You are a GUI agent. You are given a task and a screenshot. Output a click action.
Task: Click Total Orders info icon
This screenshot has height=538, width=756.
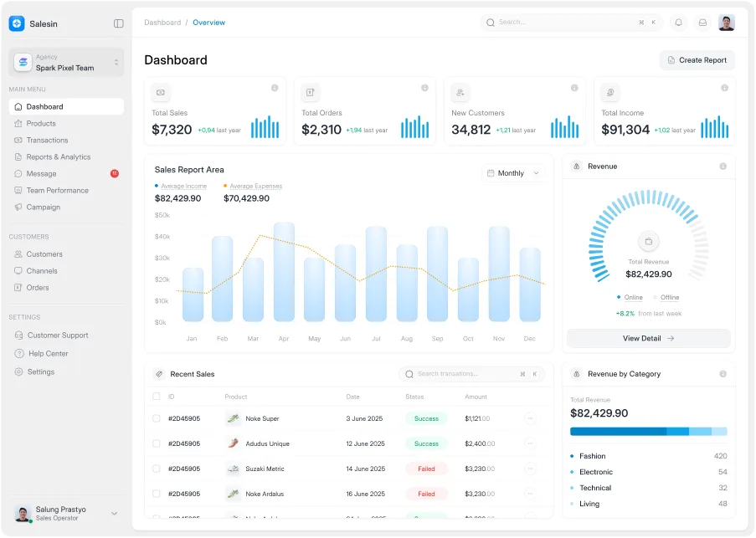(x=424, y=88)
